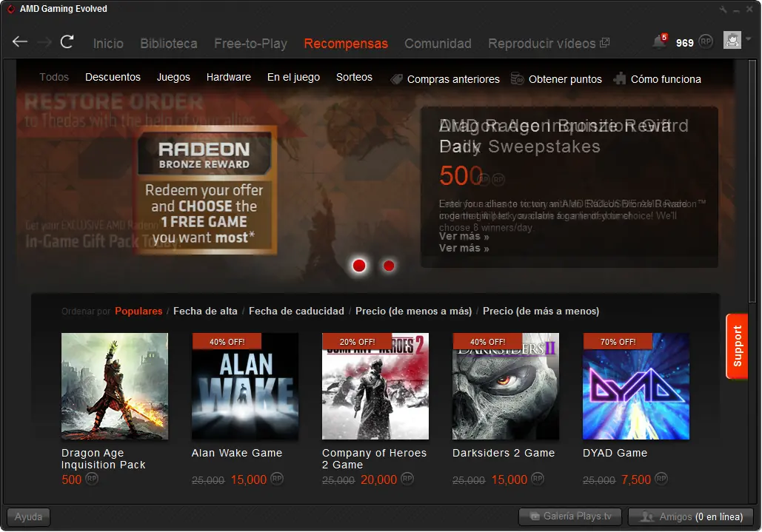The width and height of the screenshot is (762, 532).
Task: Click the back arrow navigation icon
Action: (19, 42)
